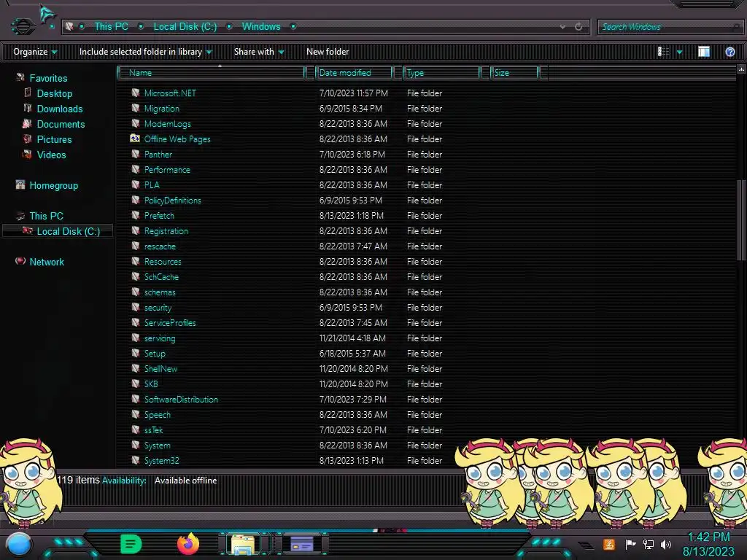This screenshot has width=747, height=560.
Task: Click the vertical scrollbar thumb
Action: (x=741, y=220)
